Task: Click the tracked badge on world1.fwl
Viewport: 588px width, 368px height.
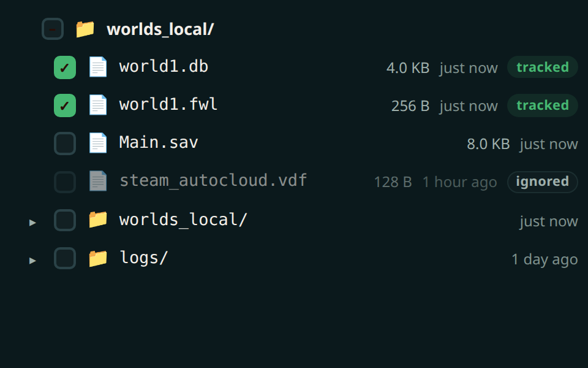Action: pos(542,105)
